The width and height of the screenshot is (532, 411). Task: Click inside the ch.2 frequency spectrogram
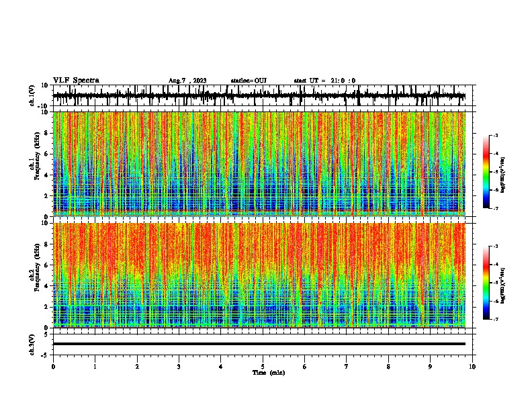tap(259, 275)
